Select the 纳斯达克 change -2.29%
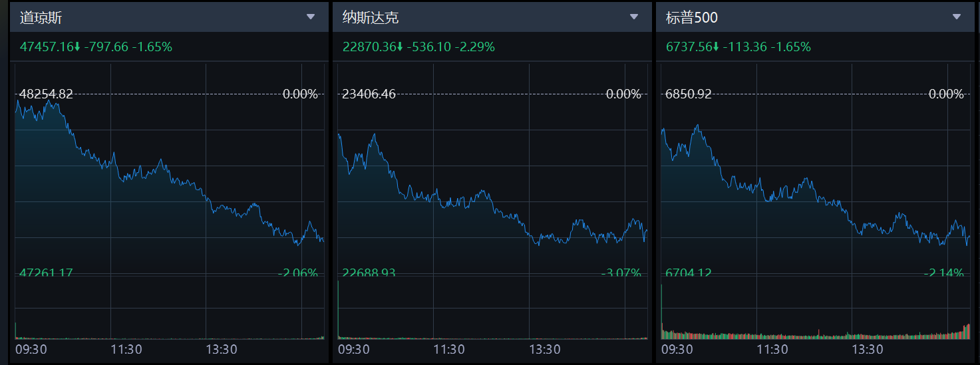 pyautogui.click(x=474, y=47)
